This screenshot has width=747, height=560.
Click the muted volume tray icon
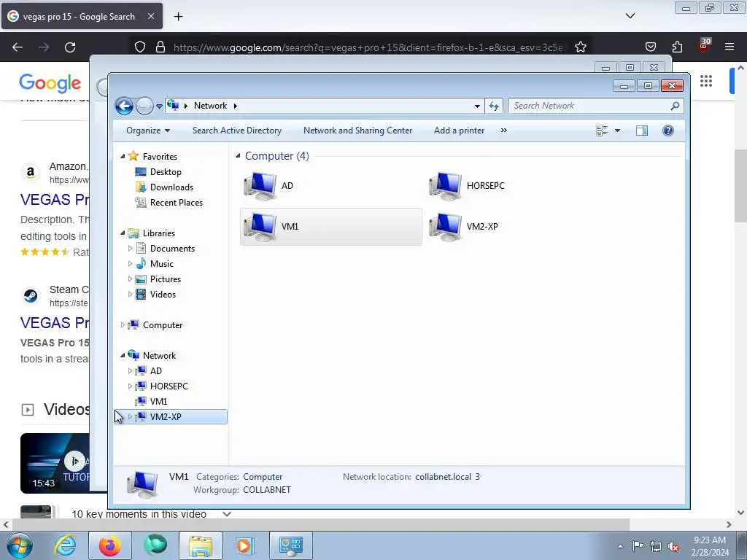(x=673, y=546)
